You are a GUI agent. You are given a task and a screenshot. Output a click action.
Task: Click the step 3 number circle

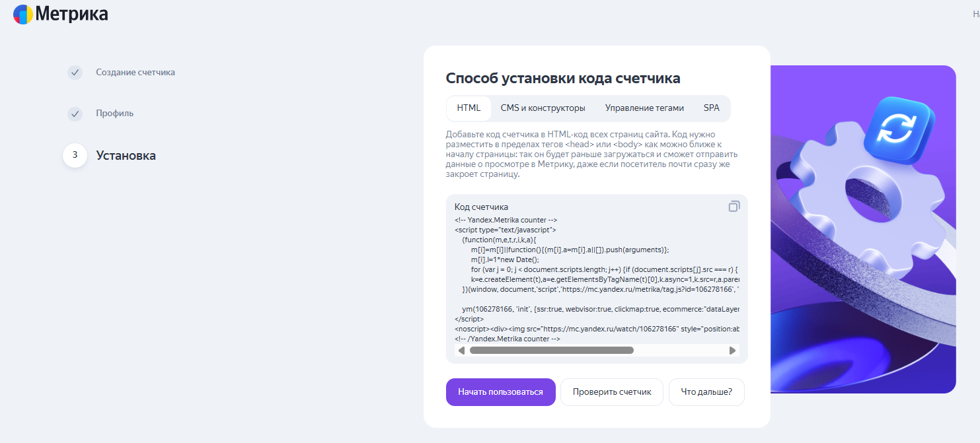75,155
